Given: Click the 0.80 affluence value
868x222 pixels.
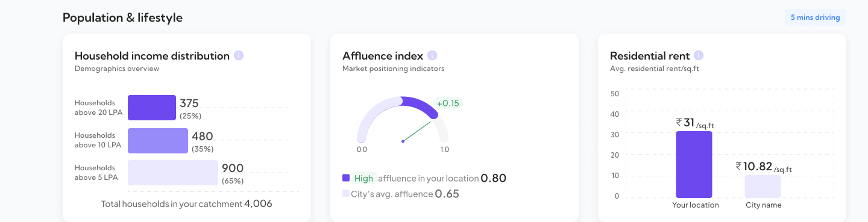Looking at the screenshot, I should click(x=493, y=178).
